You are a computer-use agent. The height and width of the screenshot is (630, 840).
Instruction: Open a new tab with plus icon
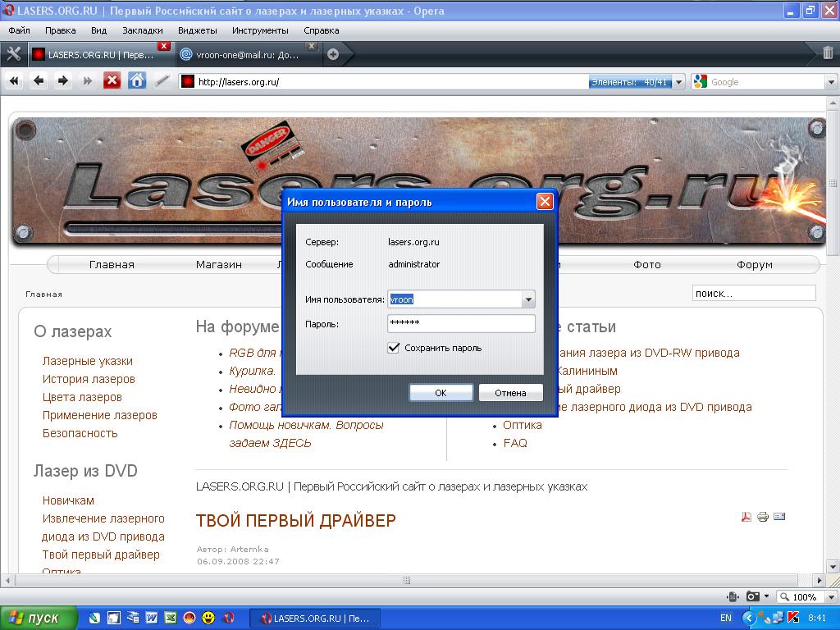click(x=333, y=54)
